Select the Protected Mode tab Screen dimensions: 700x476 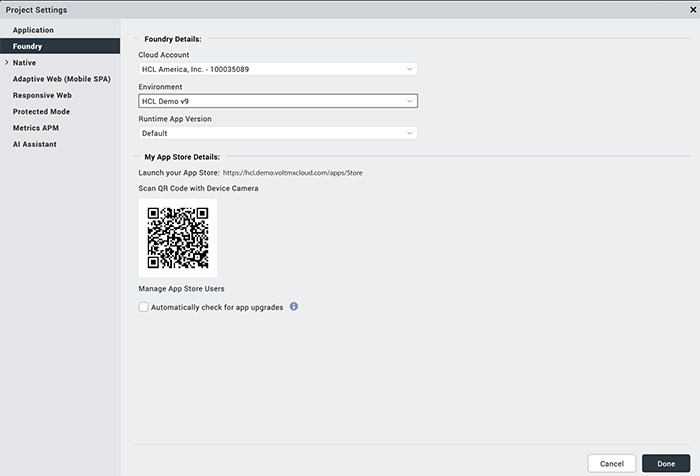click(41, 112)
